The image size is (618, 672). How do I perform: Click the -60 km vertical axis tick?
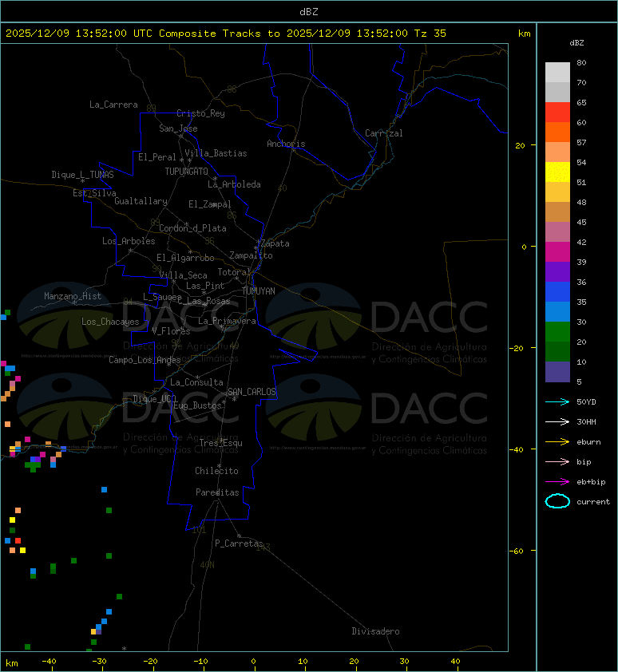click(517, 551)
